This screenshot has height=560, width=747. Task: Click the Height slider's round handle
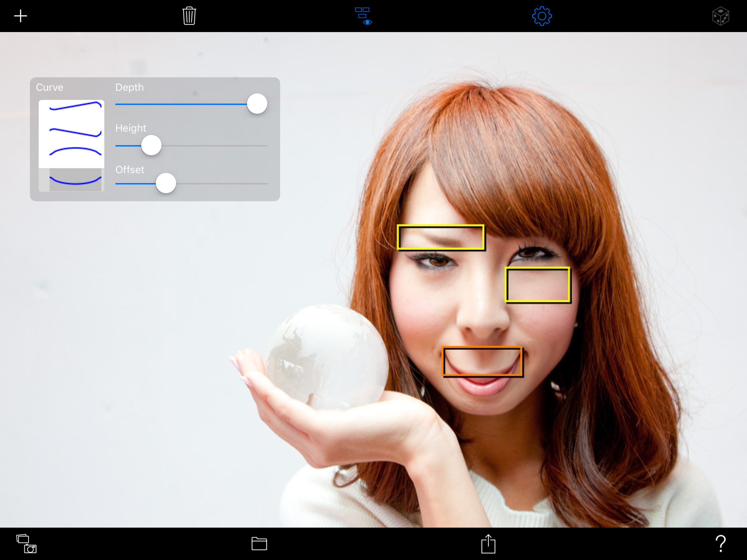(151, 145)
